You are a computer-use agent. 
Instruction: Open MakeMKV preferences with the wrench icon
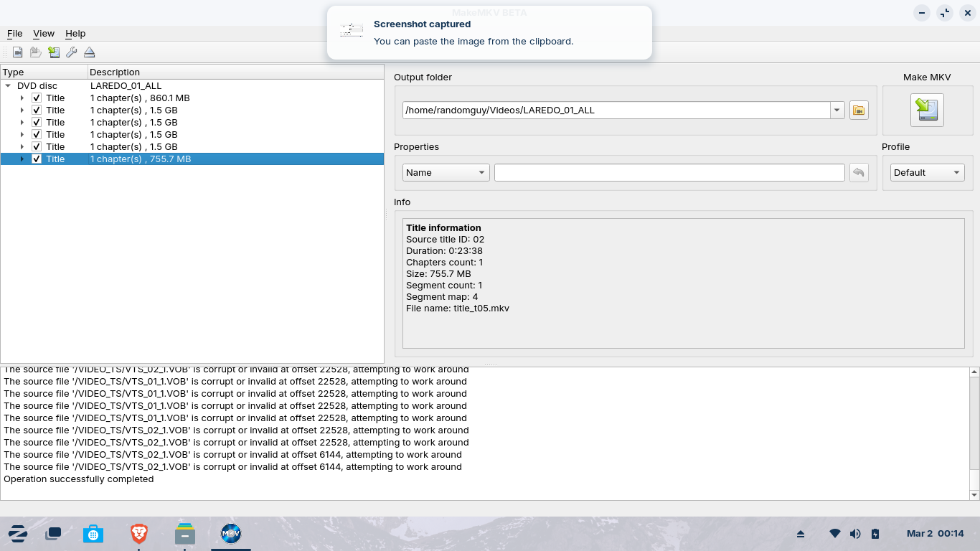71,52
